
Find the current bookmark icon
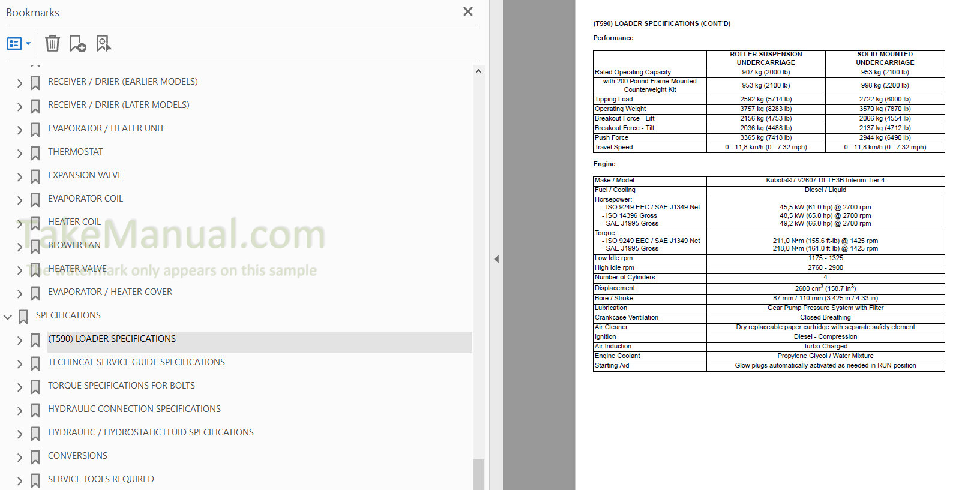coord(104,43)
